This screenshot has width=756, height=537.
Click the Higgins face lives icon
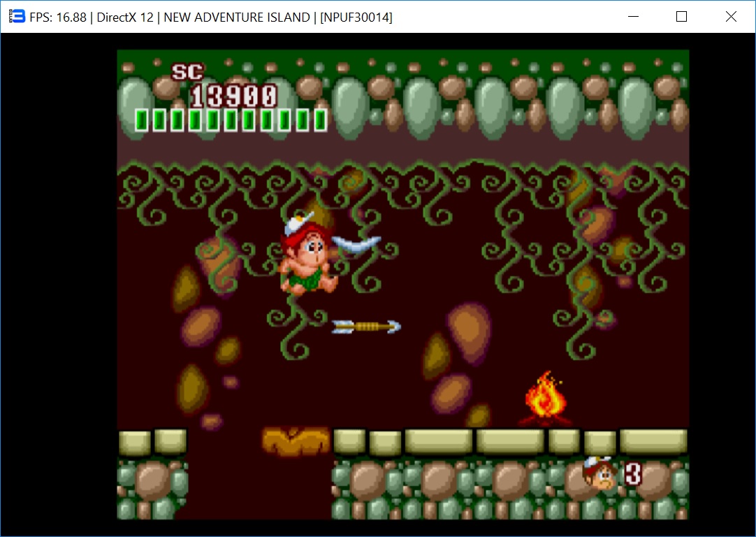click(600, 473)
